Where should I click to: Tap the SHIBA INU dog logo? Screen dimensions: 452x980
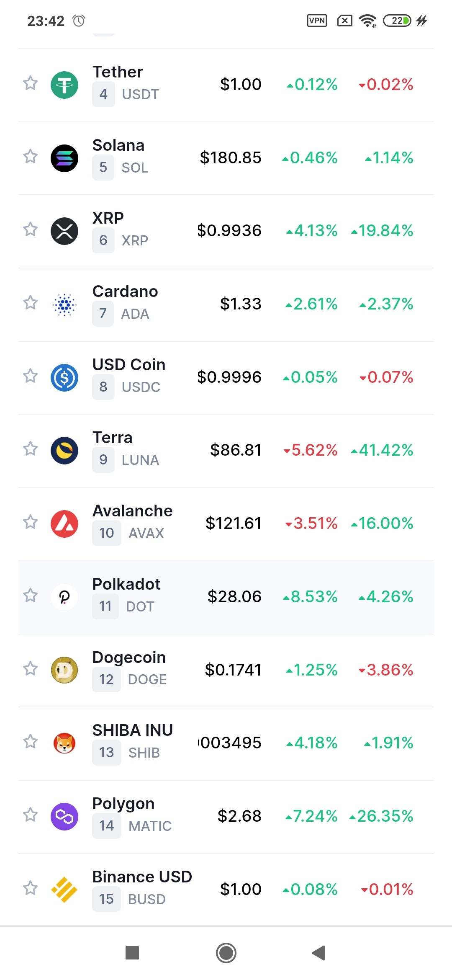pyautogui.click(x=64, y=743)
